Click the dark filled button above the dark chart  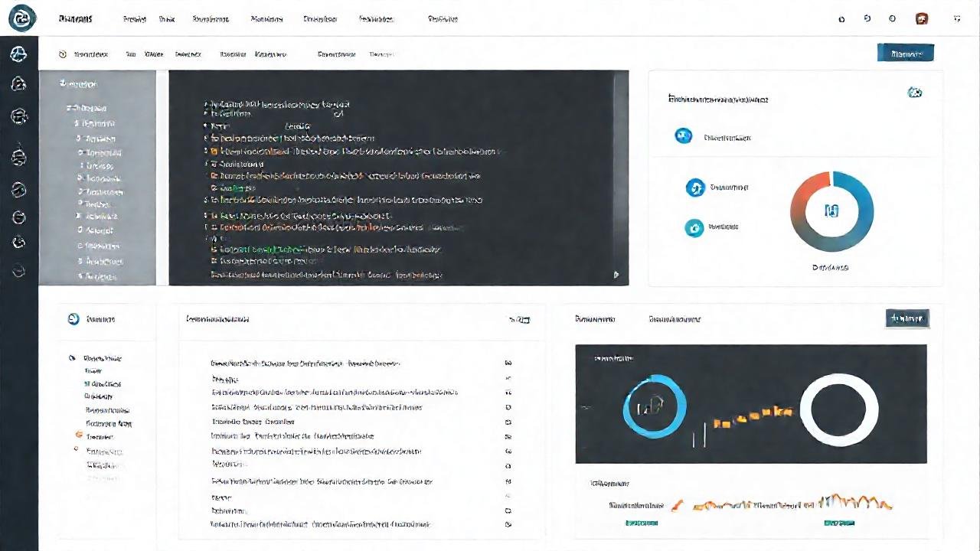pyautogui.click(x=907, y=318)
